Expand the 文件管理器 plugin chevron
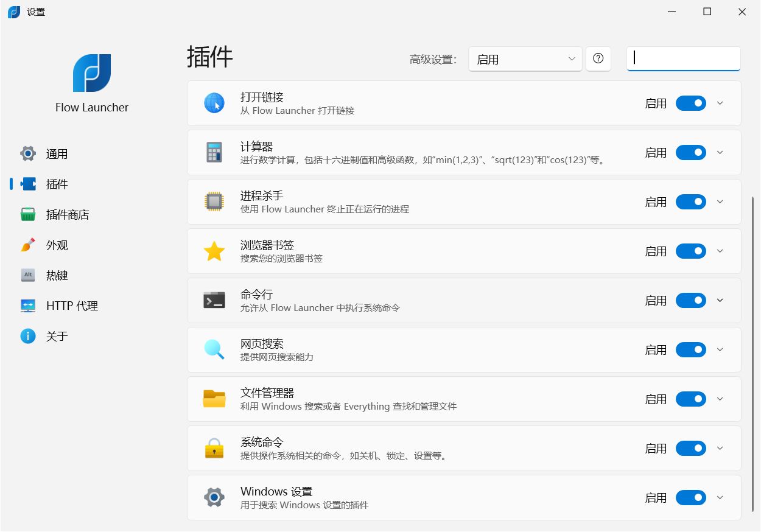This screenshot has height=532, width=761. pyautogui.click(x=720, y=399)
